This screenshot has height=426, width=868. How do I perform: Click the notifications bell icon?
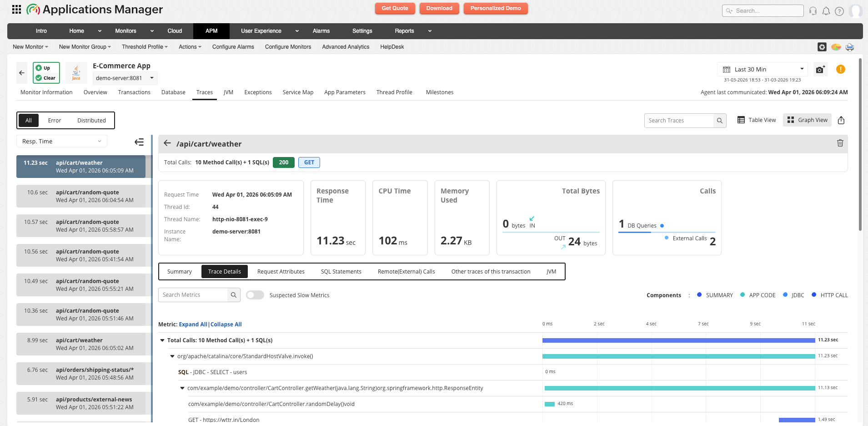(826, 11)
